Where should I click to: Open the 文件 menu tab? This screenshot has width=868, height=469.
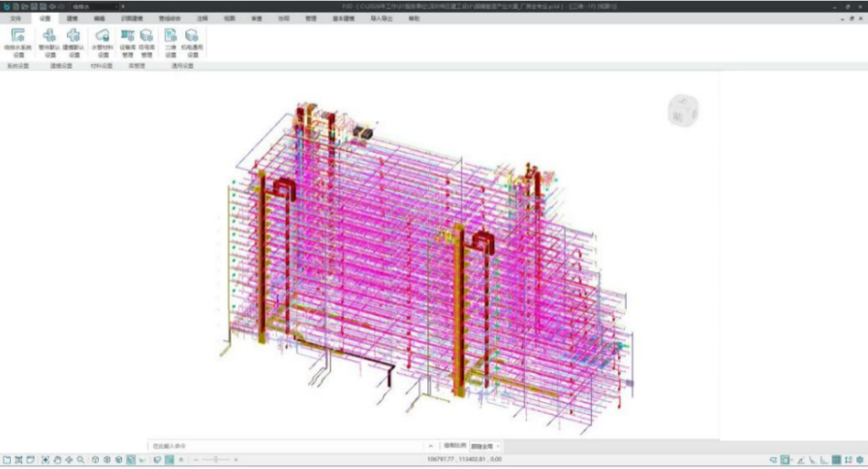coord(15,18)
